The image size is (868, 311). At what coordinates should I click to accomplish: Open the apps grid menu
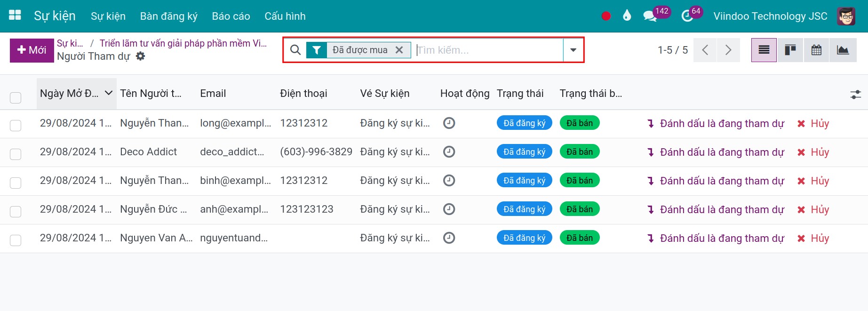(x=15, y=16)
